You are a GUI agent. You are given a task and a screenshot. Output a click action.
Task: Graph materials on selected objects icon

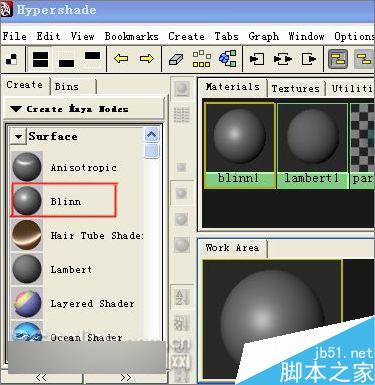point(228,59)
